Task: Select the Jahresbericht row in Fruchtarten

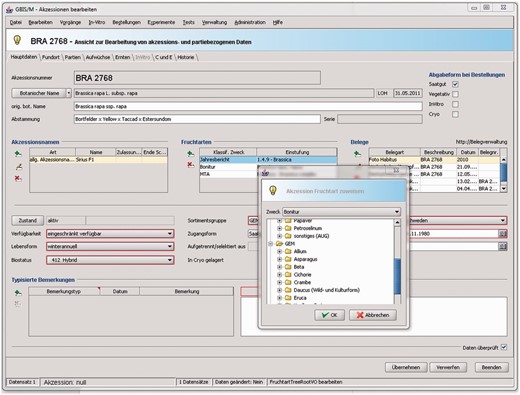Action: point(268,160)
